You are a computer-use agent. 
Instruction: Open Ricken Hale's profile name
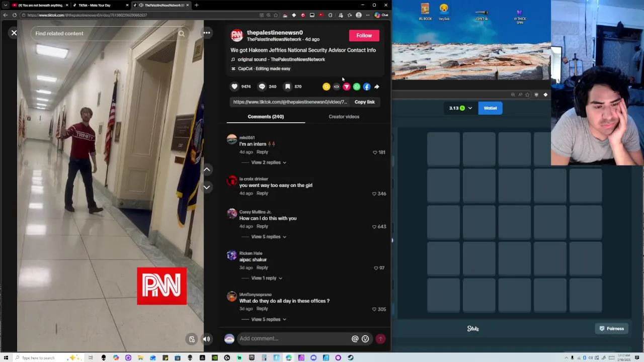[251, 253]
